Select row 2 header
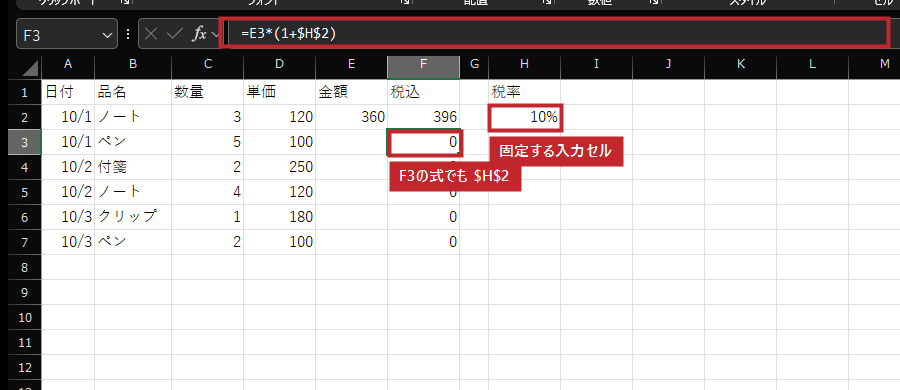The width and height of the screenshot is (900, 390). (x=24, y=117)
